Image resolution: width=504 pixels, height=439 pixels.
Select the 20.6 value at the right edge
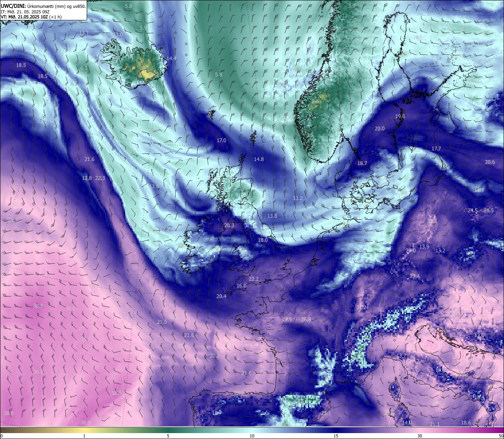(x=490, y=162)
